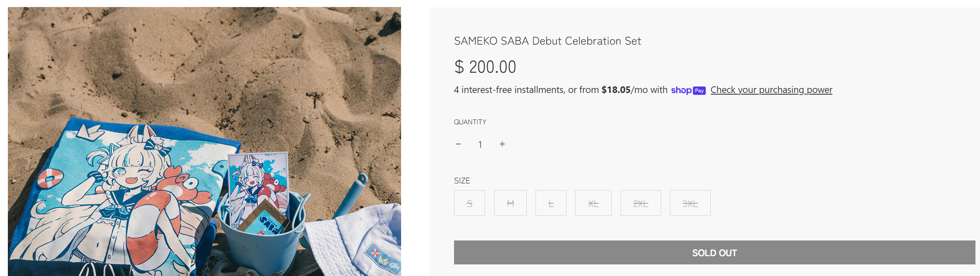This screenshot has width=980, height=276.
Task: Click the SAMEKO SABA product title
Action: tap(547, 41)
